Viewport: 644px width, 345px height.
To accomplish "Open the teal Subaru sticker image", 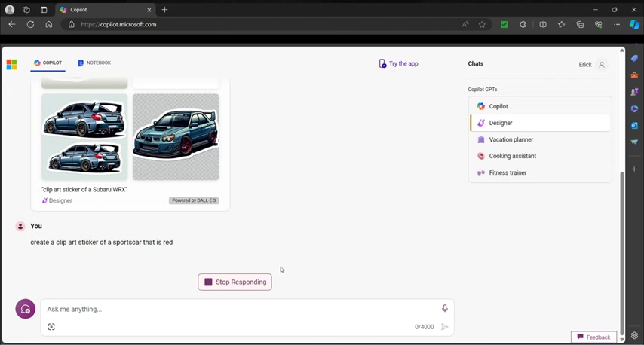I will click(x=176, y=136).
